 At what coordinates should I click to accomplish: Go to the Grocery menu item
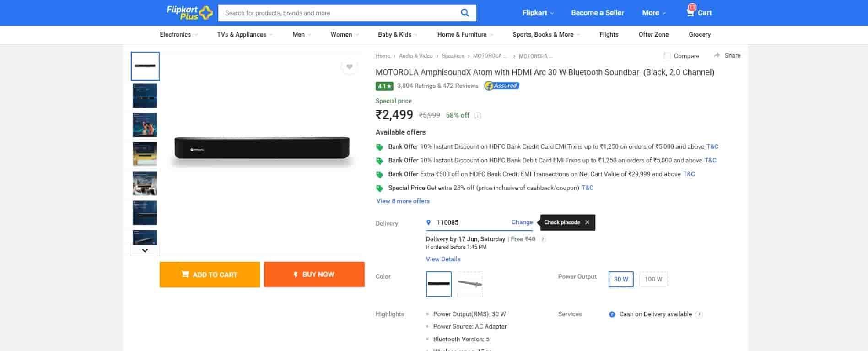point(699,35)
